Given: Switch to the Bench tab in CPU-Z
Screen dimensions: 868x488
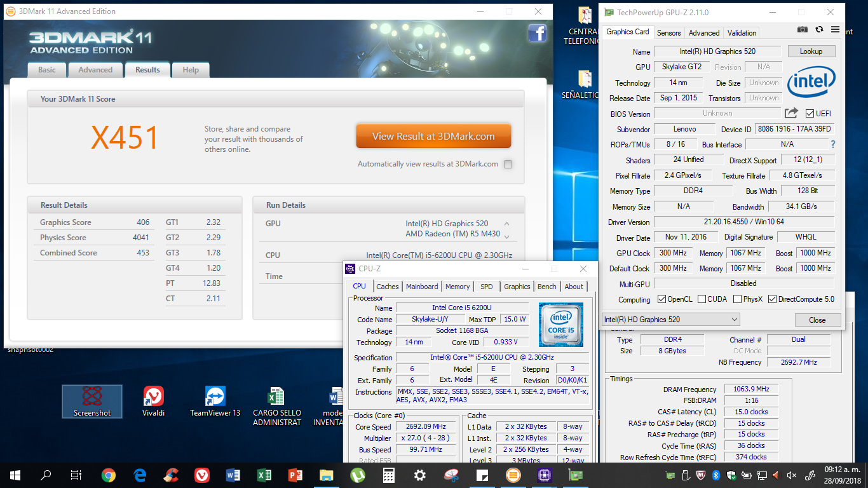Looking at the screenshot, I should point(547,287).
